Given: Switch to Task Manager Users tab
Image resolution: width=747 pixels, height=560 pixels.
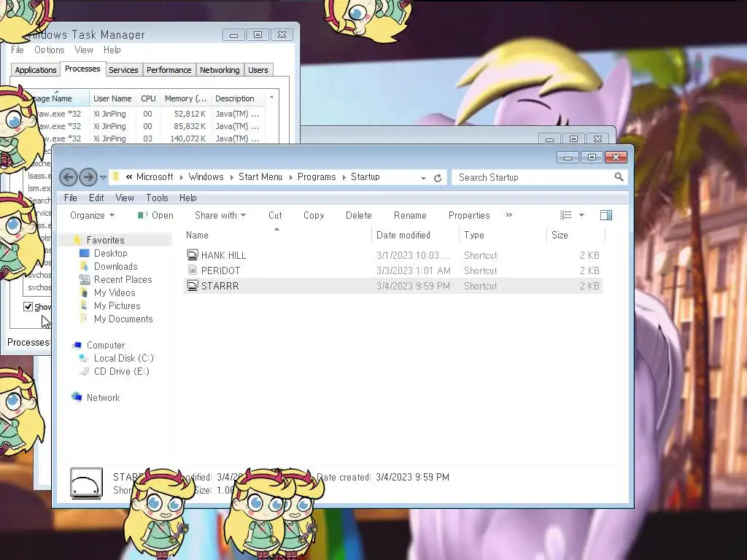Looking at the screenshot, I should [258, 70].
